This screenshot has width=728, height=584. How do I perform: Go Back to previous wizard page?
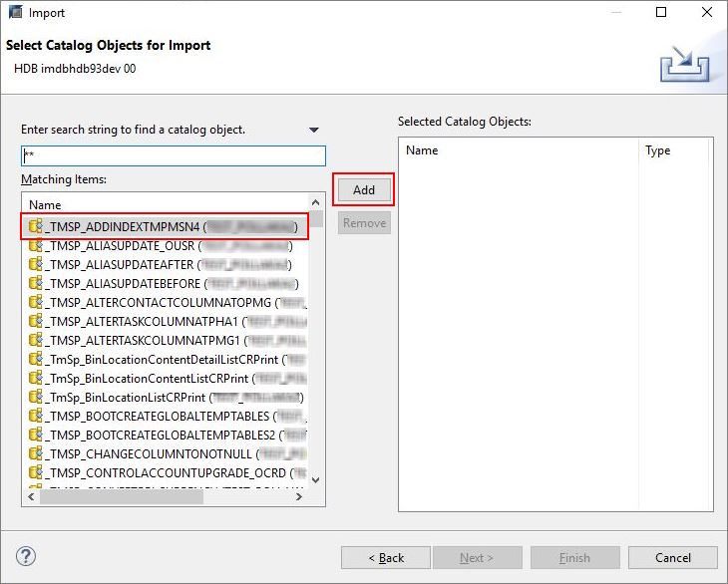tap(385, 558)
